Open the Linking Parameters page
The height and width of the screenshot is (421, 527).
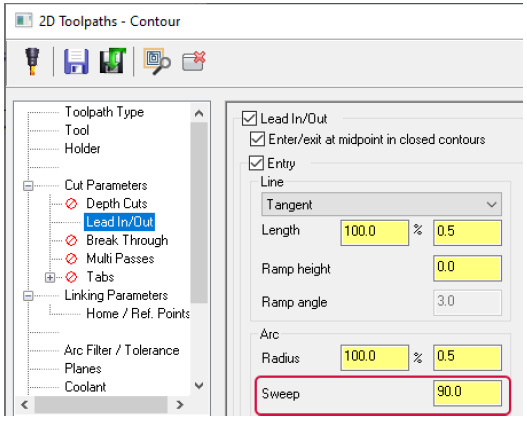click(116, 295)
